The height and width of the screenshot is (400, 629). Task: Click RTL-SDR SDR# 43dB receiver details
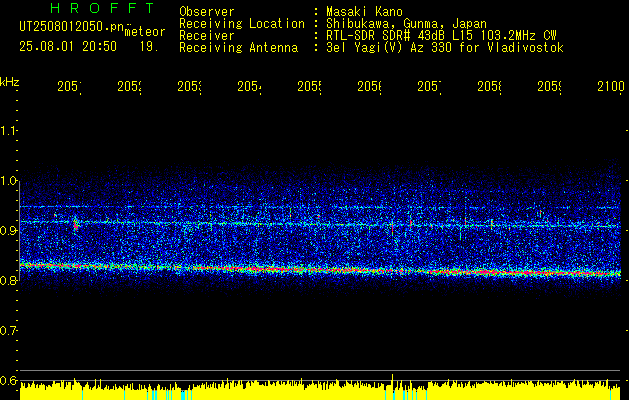[442, 36]
